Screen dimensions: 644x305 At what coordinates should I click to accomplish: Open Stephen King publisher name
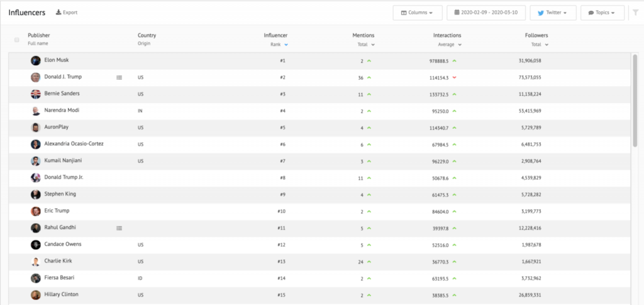click(x=60, y=194)
